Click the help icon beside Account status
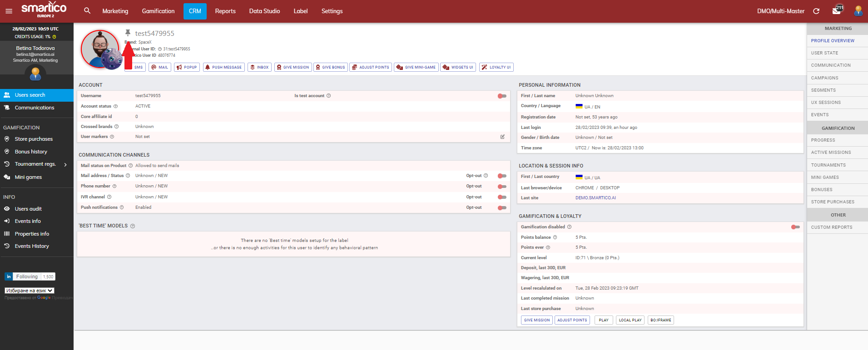 tap(115, 106)
